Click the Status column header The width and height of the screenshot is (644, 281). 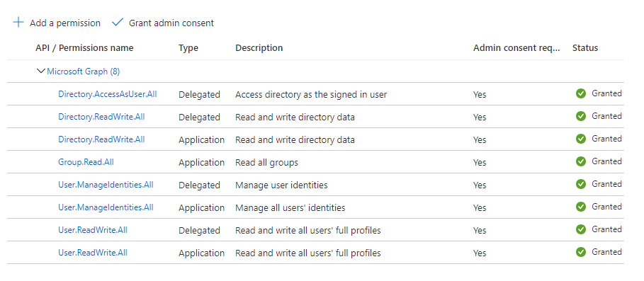click(x=585, y=48)
